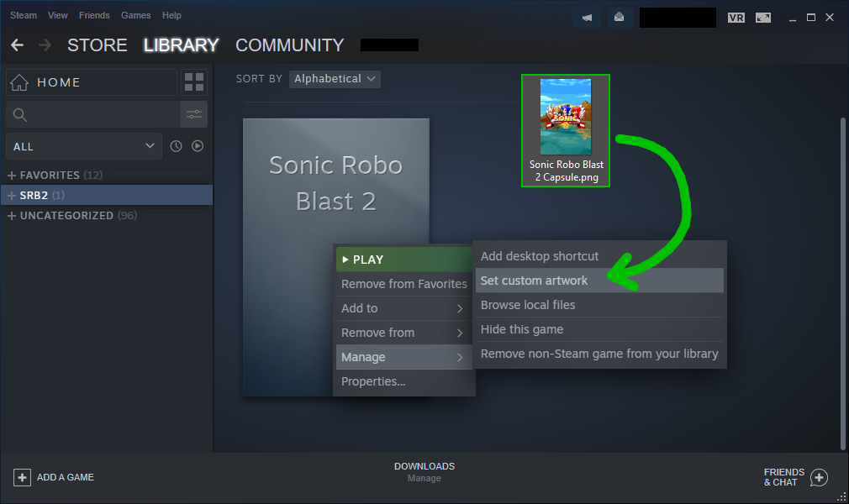The image size is (849, 504).
Task: Click the blacked-out profile tab after COMMUNITY
Action: 389,45
